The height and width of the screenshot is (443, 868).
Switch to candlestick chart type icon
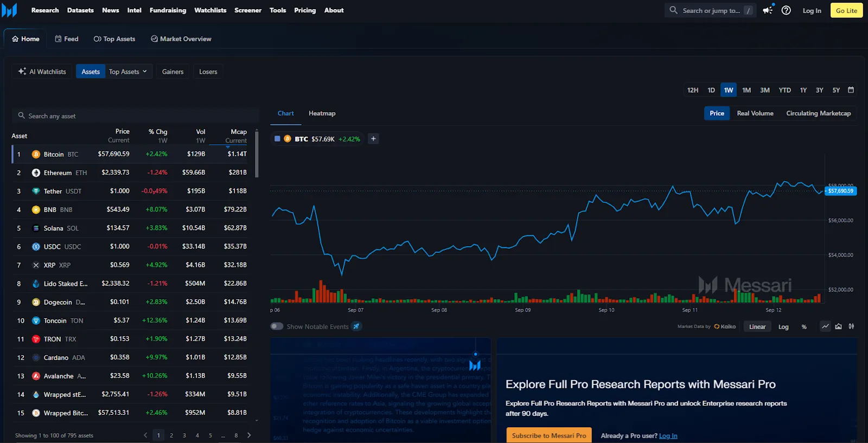(851, 326)
